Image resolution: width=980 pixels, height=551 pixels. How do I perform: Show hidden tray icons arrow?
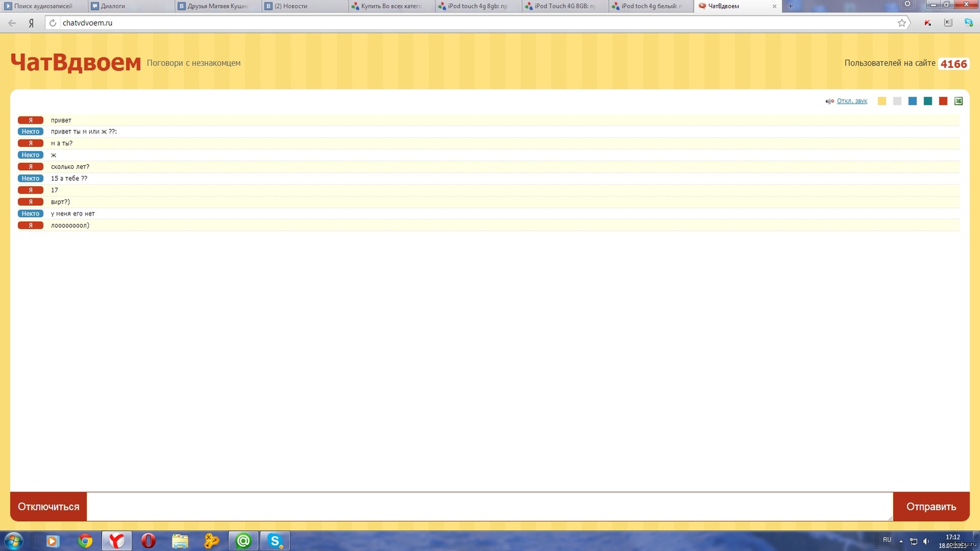click(901, 541)
